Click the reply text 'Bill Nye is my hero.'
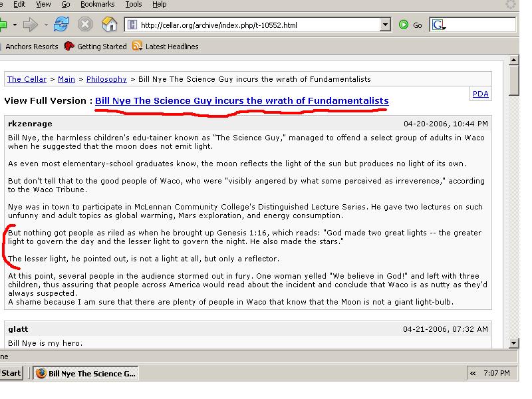Image resolution: width=532 pixels, height=399 pixels. pos(45,343)
